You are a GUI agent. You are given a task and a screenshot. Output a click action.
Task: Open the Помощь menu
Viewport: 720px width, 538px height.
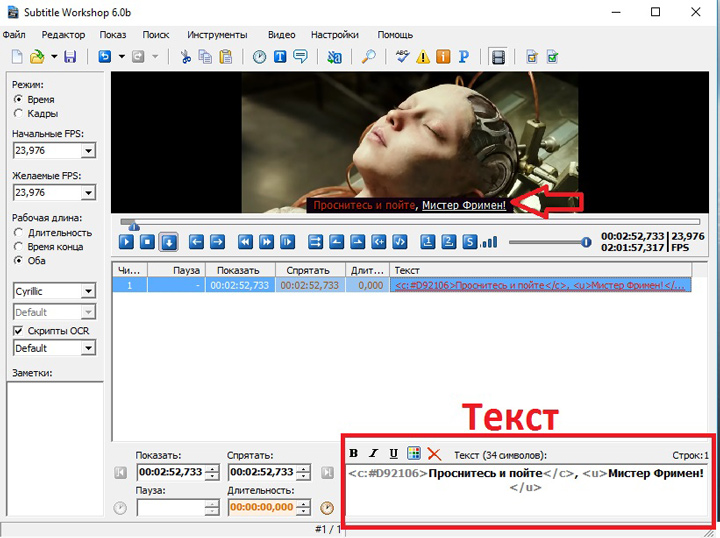coord(395,35)
